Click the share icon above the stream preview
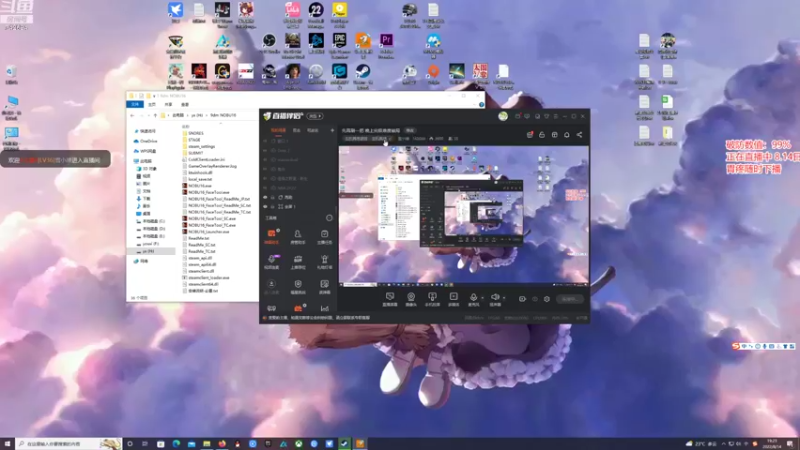The width and height of the screenshot is (800, 450). (x=579, y=135)
